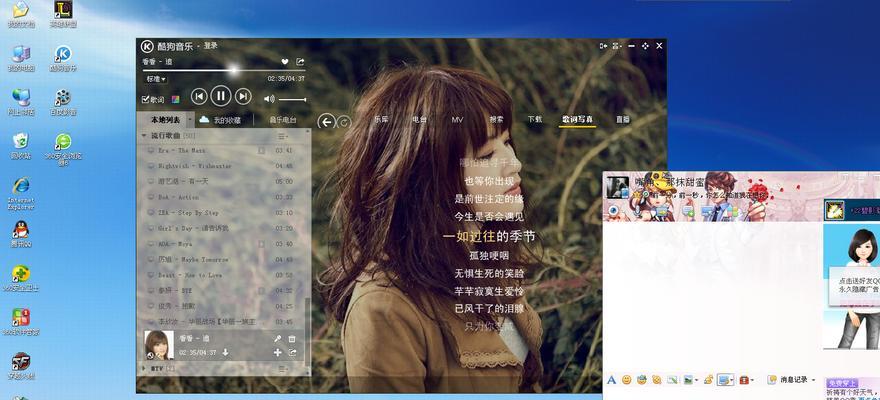Click the mini-mode icon in KuGou title bar
The image size is (880, 400).
pyautogui.click(x=604, y=46)
